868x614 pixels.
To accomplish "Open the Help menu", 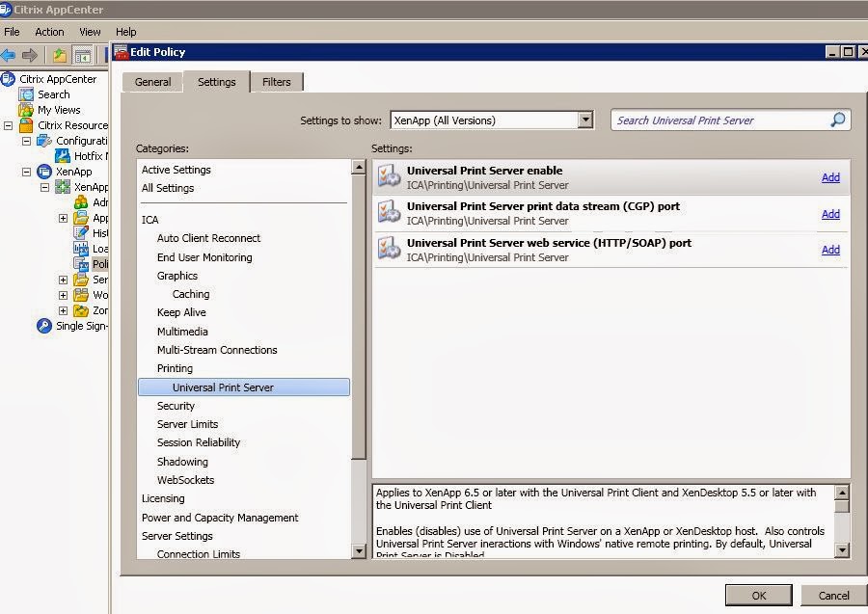I will pos(125,32).
